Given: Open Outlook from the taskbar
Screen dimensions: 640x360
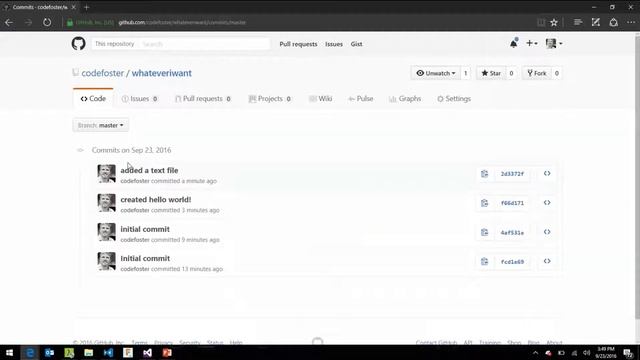Looking at the screenshot, I should coord(49,353).
